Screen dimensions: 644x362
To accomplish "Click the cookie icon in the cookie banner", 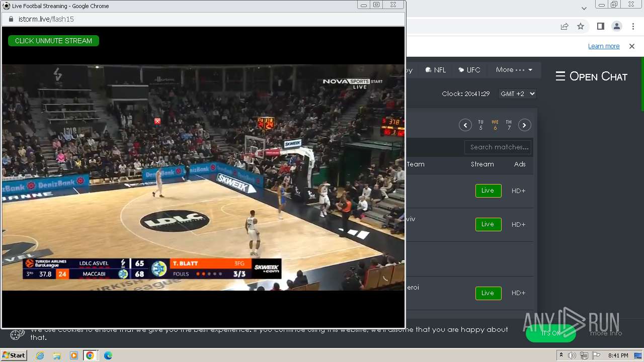I will pyautogui.click(x=18, y=334).
